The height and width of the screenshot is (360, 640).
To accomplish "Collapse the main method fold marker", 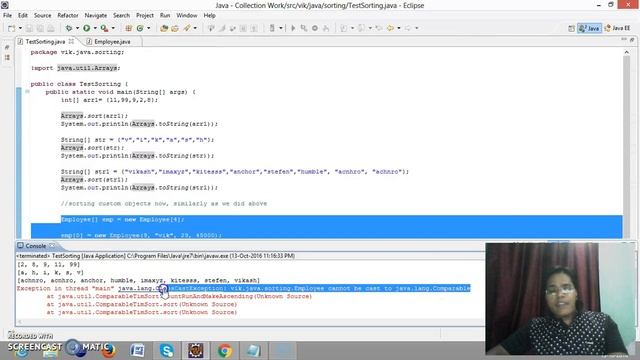I will tap(27, 92).
